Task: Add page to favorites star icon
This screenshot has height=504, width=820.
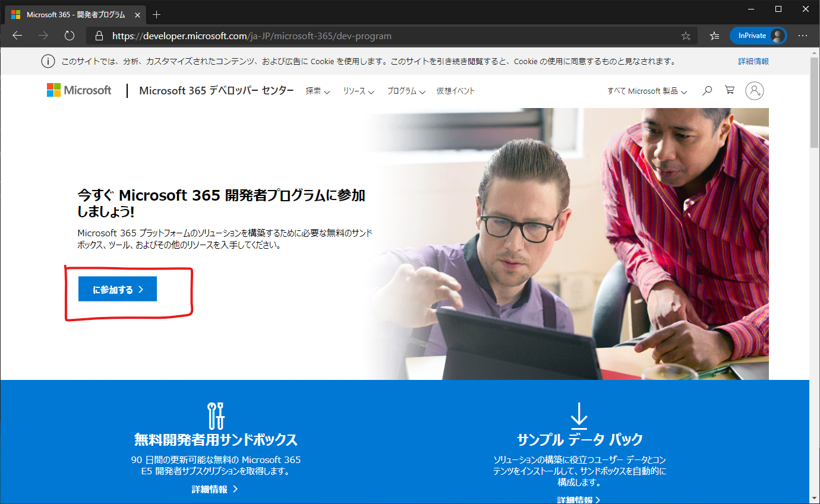Action: click(686, 36)
